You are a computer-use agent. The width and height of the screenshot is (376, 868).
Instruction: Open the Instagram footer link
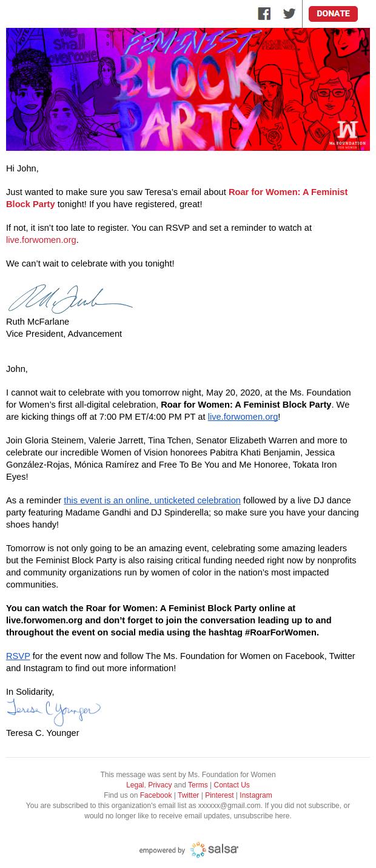click(x=255, y=795)
